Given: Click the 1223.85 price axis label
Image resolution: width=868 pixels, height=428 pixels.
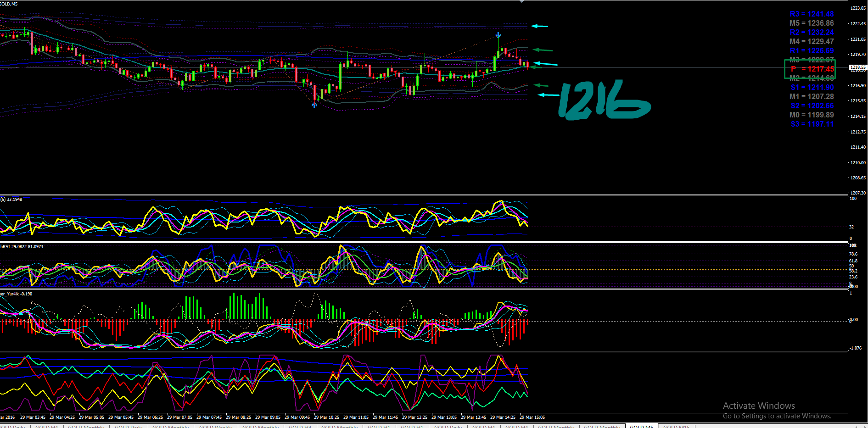Looking at the screenshot, I should [x=858, y=8].
